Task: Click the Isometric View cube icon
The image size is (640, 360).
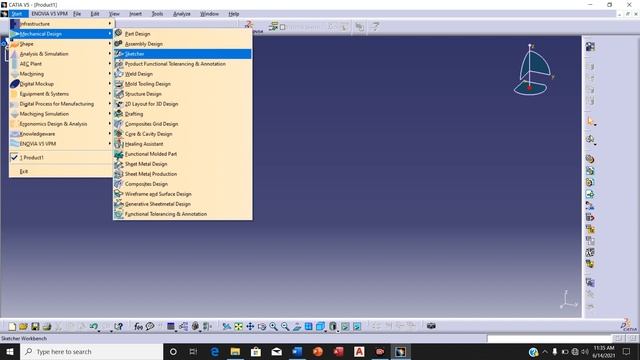Action: coord(320,326)
